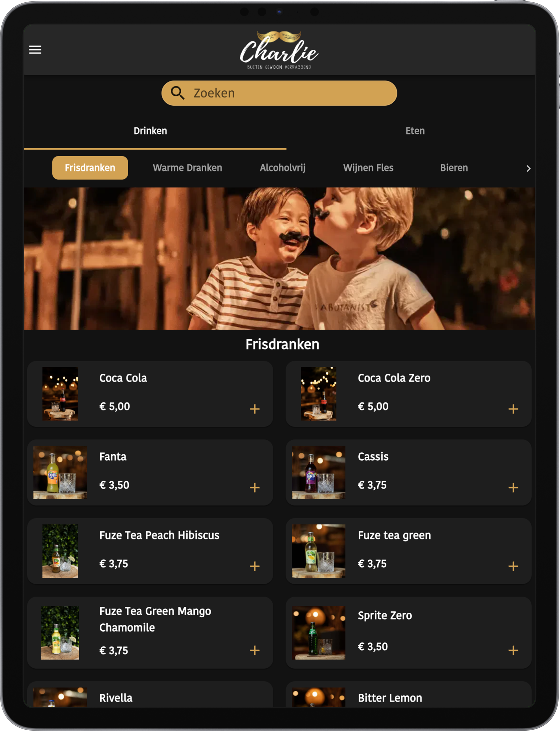Screen dimensions: 560x731
Task: Select the Bieren category chip
Action: click(454, 168)
